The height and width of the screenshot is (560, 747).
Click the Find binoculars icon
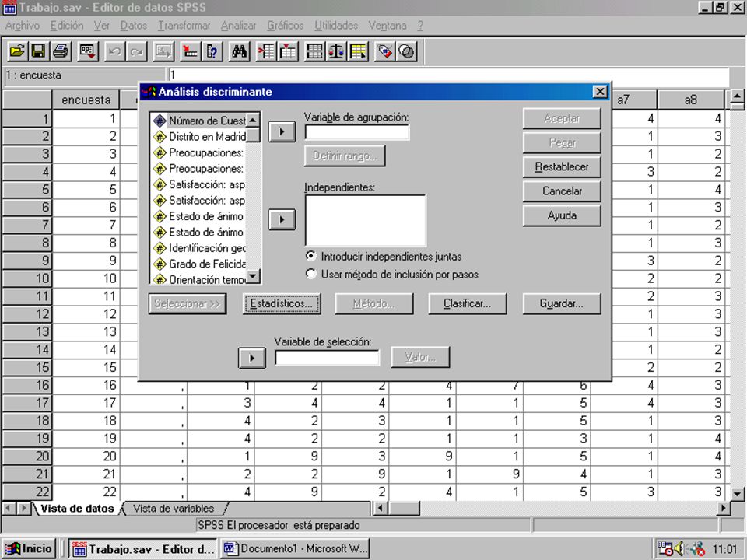tap(239, 51)
